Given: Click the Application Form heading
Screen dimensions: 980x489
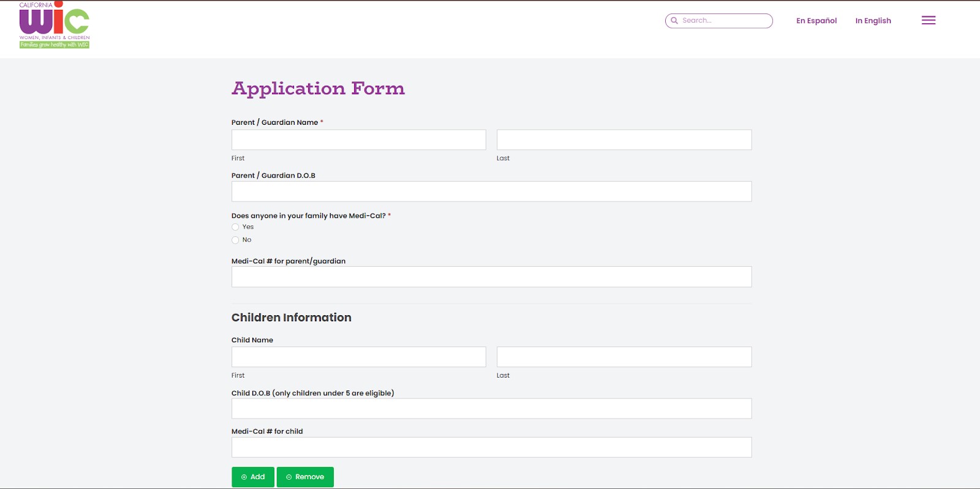Looking at the screenshot, I should [x=318, y=89].
